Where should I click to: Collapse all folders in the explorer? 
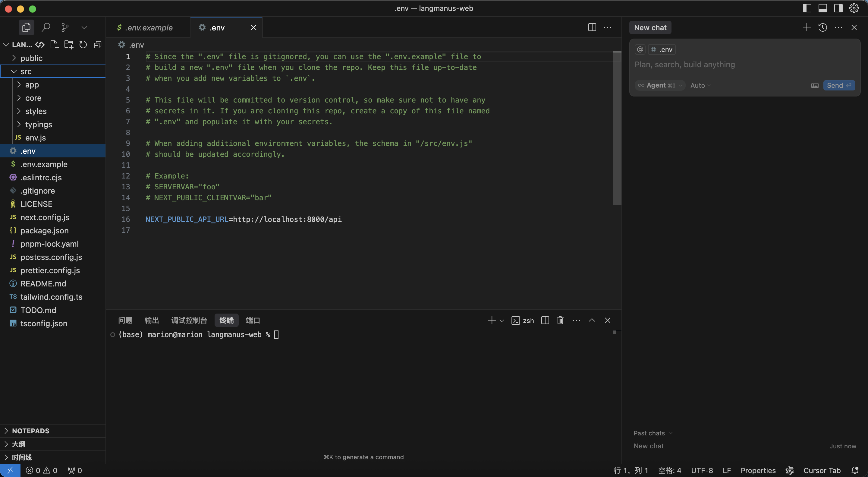pos(98,45)
